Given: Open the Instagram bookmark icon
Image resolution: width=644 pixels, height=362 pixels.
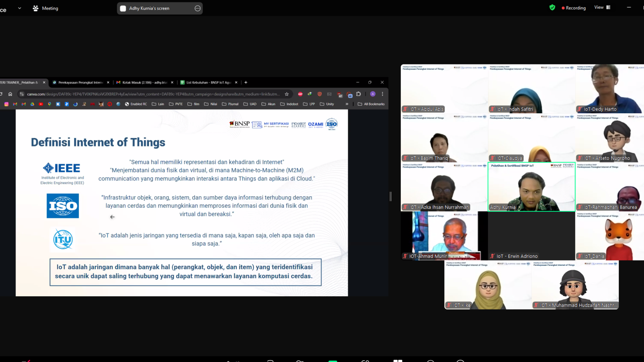Looking at the screenshot, I should point(6,104).
